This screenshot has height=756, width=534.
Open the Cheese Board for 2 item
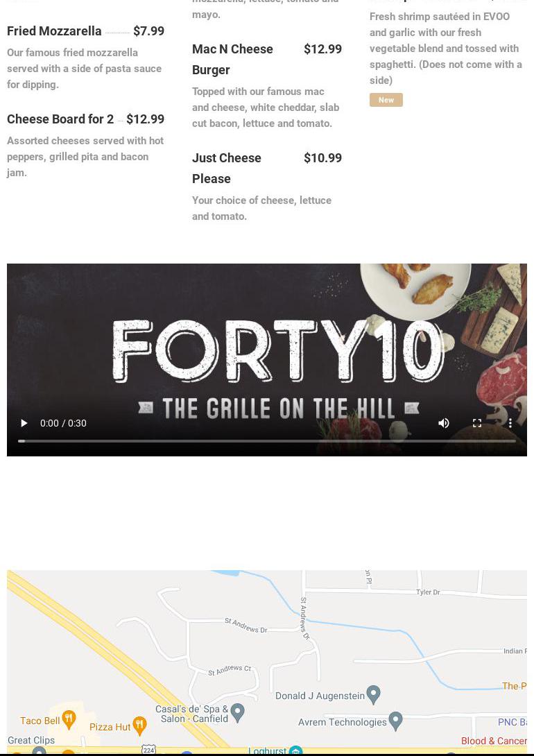point(60,119)
